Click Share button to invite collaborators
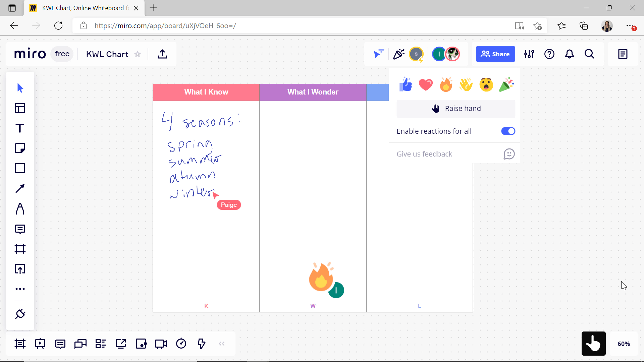The height and width of the screenshot is (362, 644). coord(495,54)
